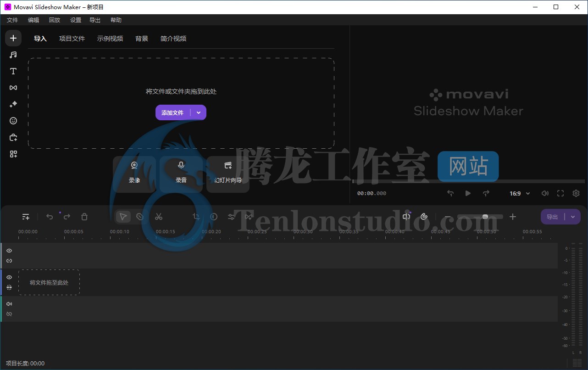Zoom in timeline with plus icon
588x370 pixels.
point(513,217)
